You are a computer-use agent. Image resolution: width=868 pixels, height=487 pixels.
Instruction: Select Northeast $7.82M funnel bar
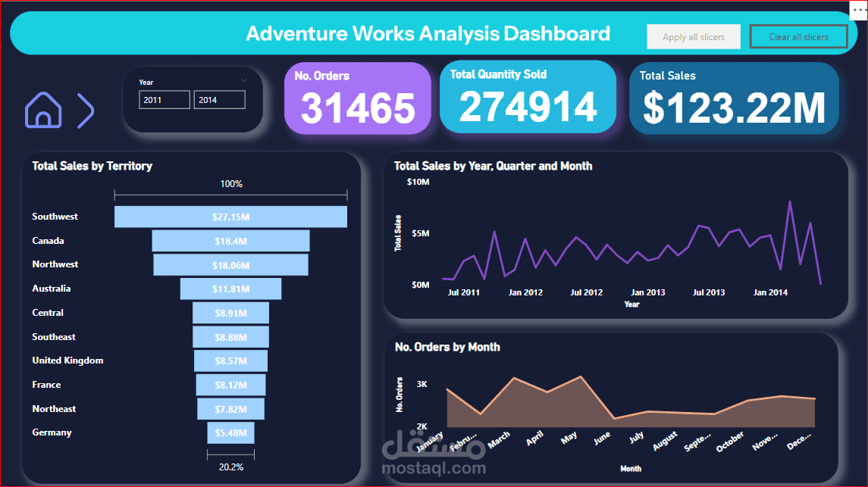click(231, 409)
